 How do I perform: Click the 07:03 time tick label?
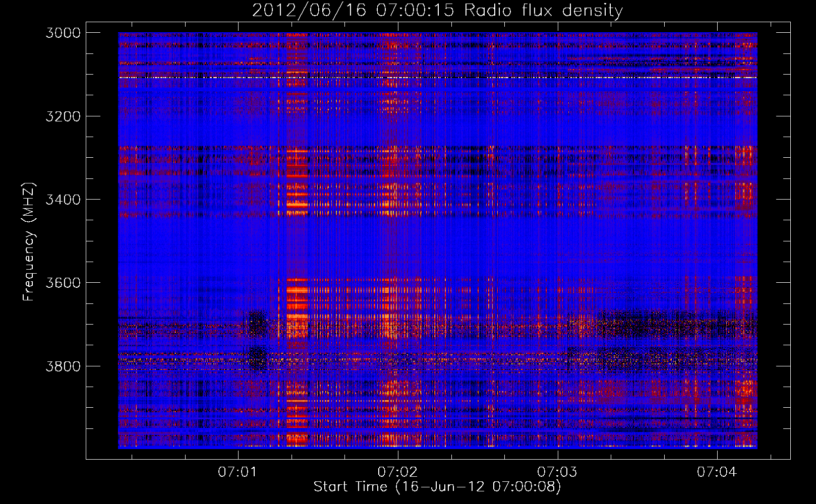[x=557, y=472]
